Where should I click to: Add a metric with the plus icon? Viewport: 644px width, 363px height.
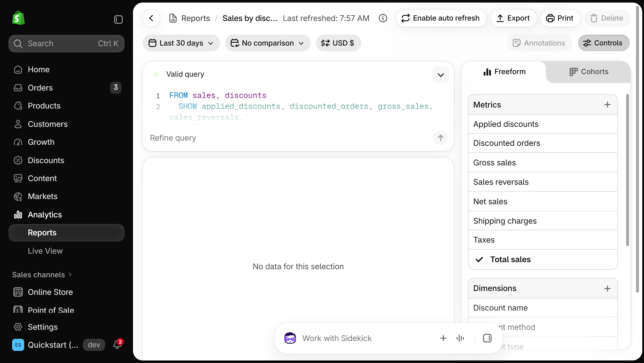tap(607, 105)
